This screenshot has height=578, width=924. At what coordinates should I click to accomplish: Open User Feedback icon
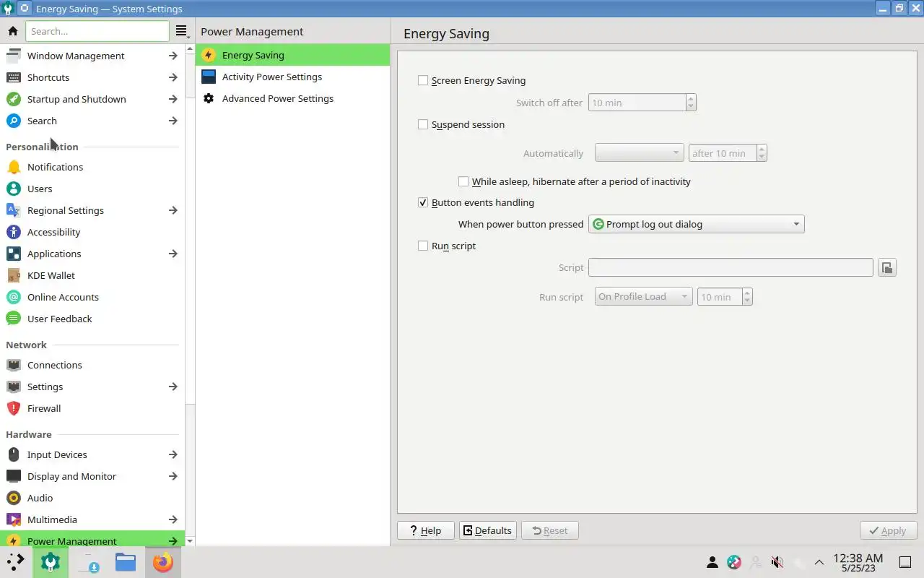[14, 319]
